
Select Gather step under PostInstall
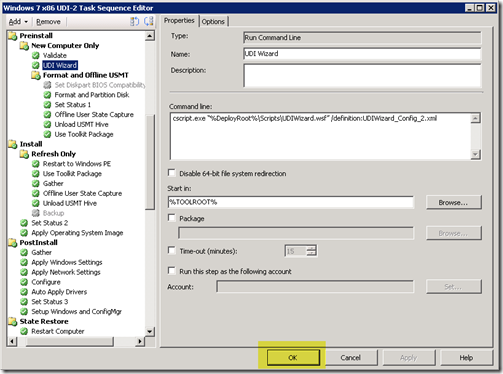pyautogui.click(x=41, y=253)
